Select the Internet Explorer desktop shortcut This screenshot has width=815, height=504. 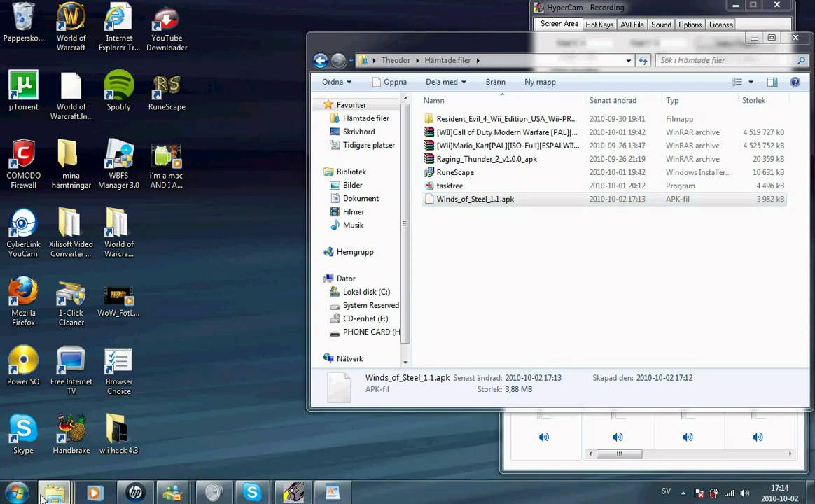click(x=119, y=26)
